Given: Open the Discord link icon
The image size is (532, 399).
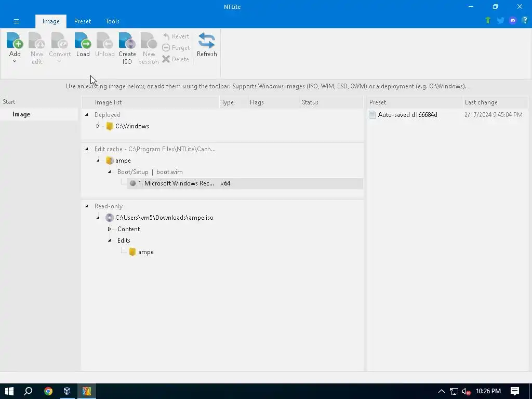Looking at the screenshot, I should point(513,20).
